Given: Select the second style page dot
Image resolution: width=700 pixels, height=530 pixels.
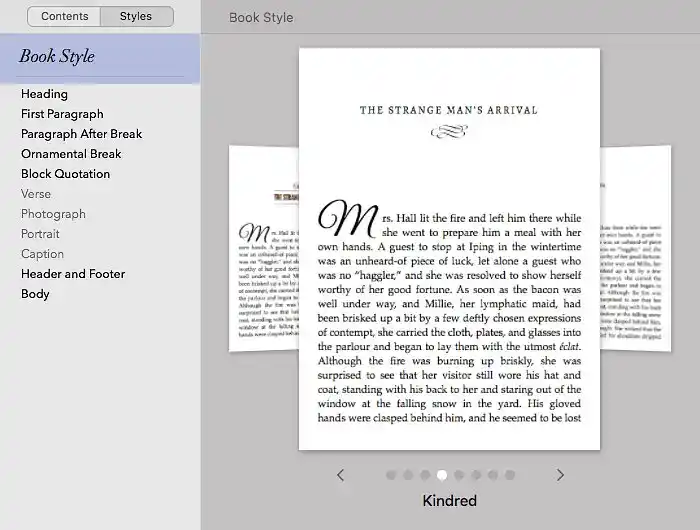Looking at the screenshot, I should [x=408, y=475].
